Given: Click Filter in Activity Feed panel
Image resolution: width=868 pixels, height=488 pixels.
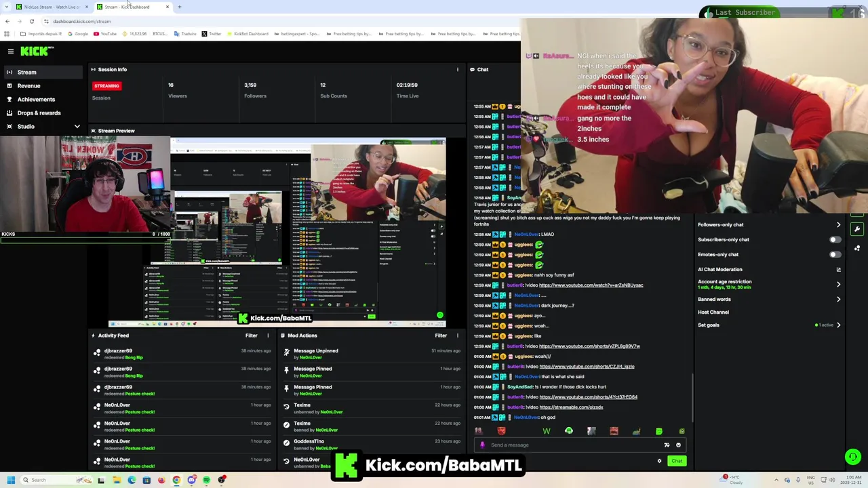Looking at the screenshot, I should [251, 335].
